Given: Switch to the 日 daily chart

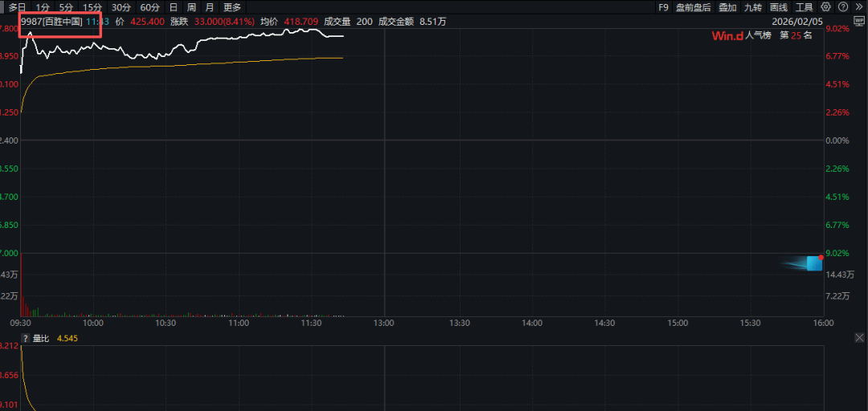Looking at the screenshot, I should 173,7.
